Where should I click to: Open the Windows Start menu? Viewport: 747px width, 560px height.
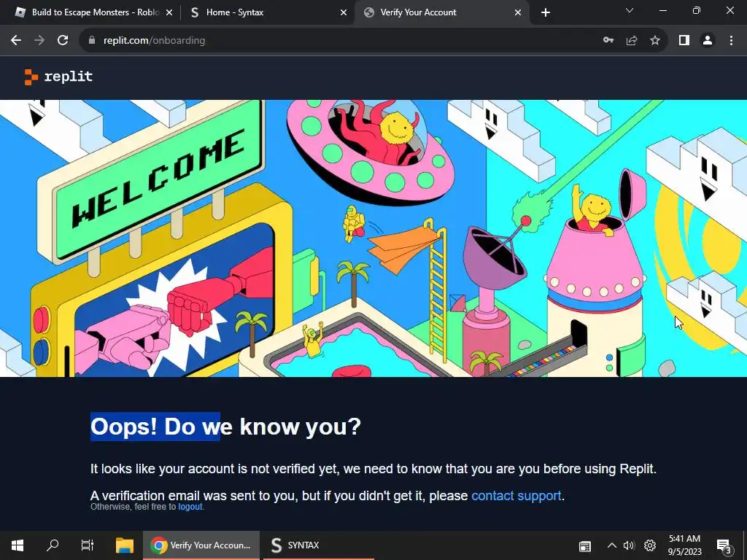pos(18,545)
